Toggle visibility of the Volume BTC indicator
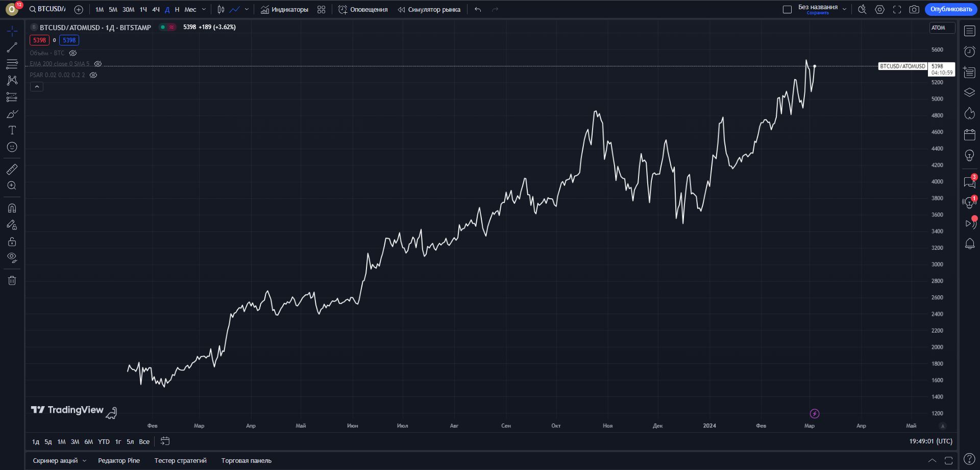Image resolution: width=980 pixels, height=470 pixels. (x=73, y=53)
